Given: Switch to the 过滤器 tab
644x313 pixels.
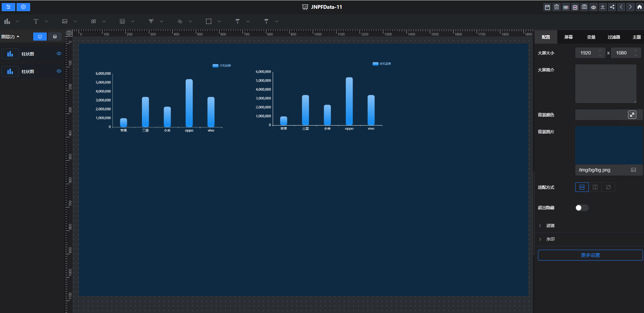Looking at the screenshot, I should point(614,37).
